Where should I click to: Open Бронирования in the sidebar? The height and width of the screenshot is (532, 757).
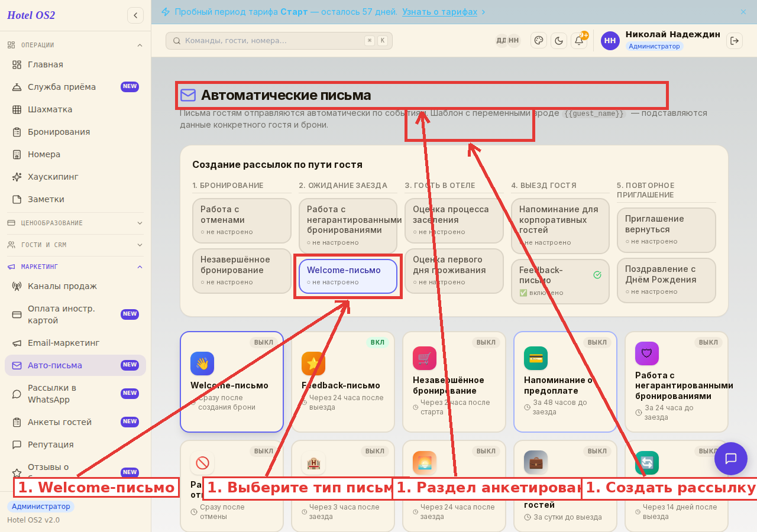(x=75, y=132)
